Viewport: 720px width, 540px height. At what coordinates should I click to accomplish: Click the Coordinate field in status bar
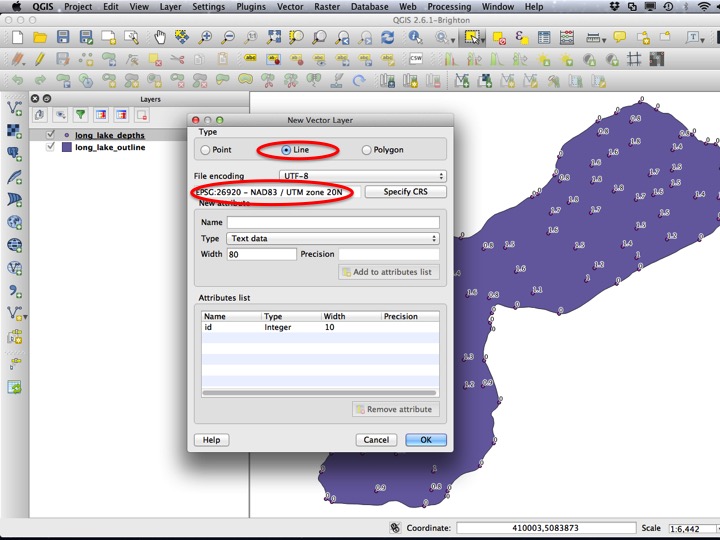point(546,528)
